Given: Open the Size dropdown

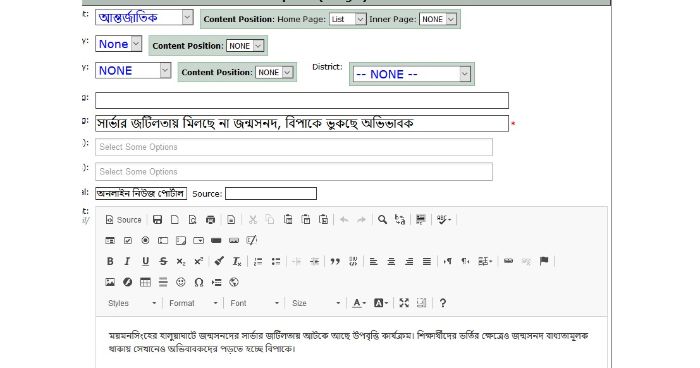Looking at the screenshot, I should [316, 303].
